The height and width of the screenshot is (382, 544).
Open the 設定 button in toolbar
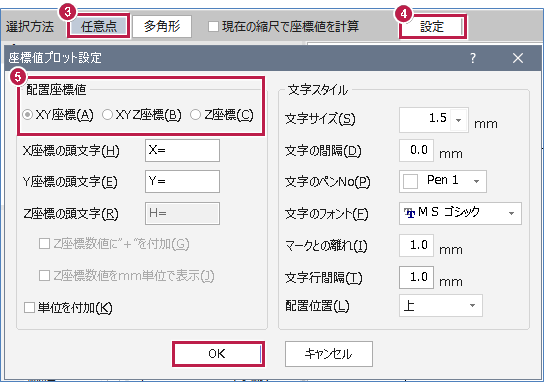click(432, 26)
